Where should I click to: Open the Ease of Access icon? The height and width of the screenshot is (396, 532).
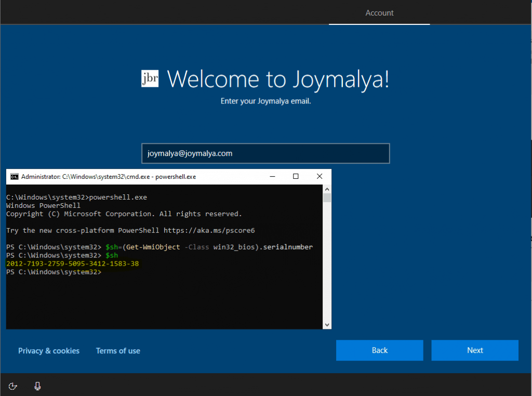point(13,386)
